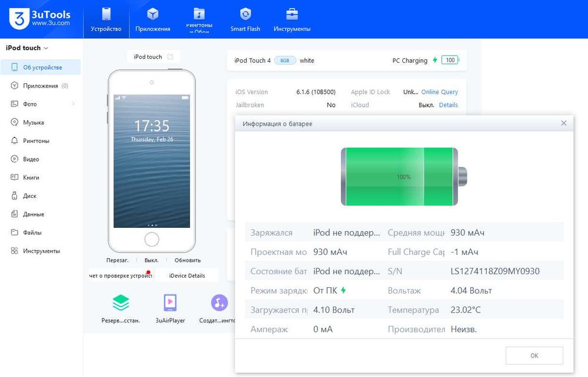Viewport: 588px width, 377px height.
Task: Click the ringtone maker music icon
Action: [219, 303]
